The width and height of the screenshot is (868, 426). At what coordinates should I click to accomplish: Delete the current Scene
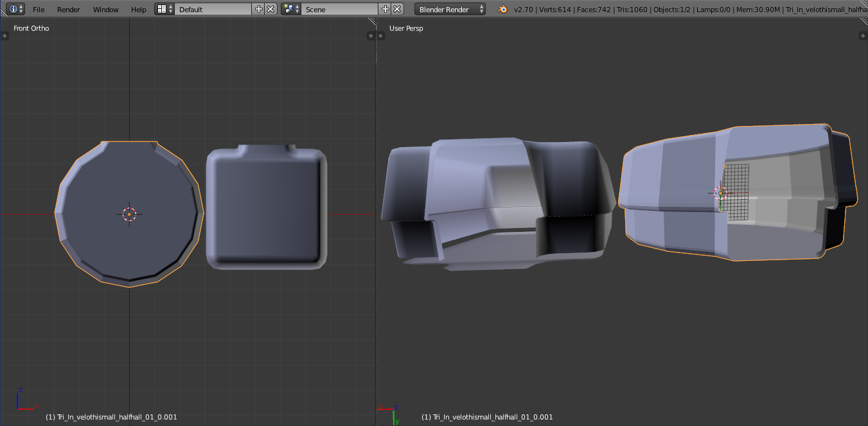[x=398, y=9]
